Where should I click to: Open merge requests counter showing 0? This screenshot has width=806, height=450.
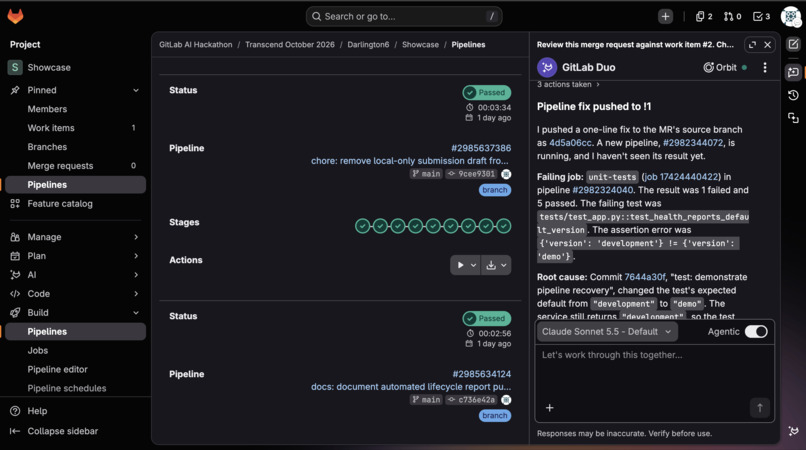coord(732,16)
